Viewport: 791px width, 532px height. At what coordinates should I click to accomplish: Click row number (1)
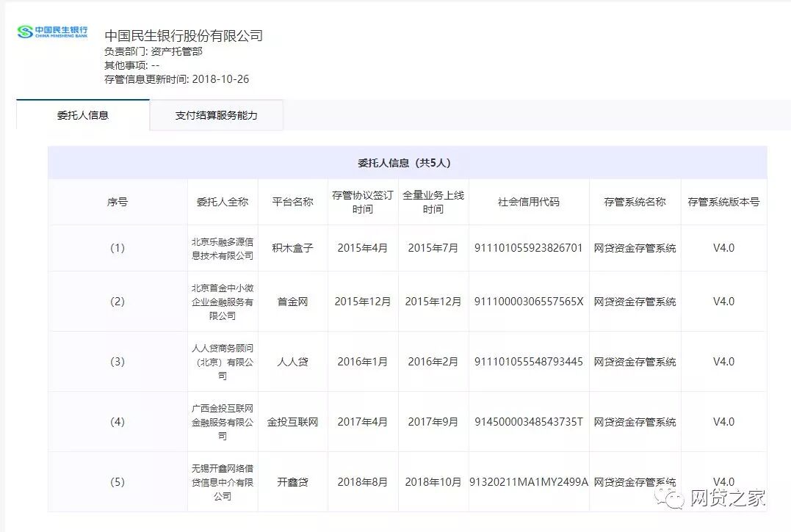(118, 248)
